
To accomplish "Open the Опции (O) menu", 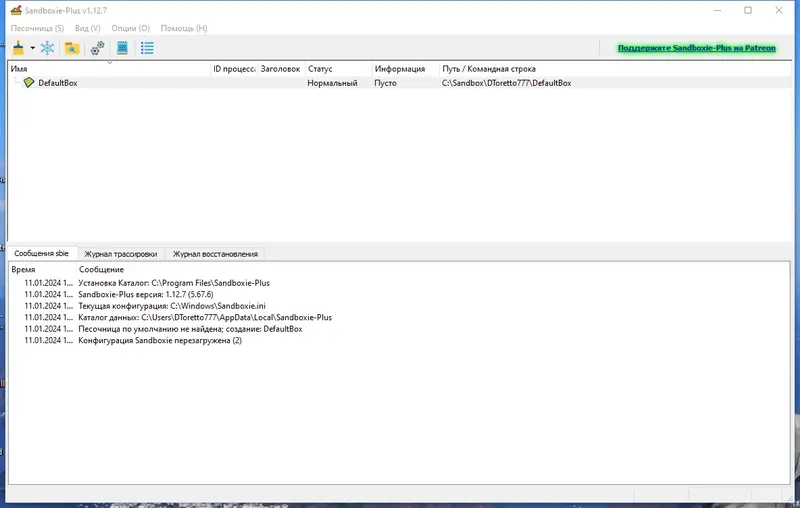I will pyautogui.click(x=131, y=28).
